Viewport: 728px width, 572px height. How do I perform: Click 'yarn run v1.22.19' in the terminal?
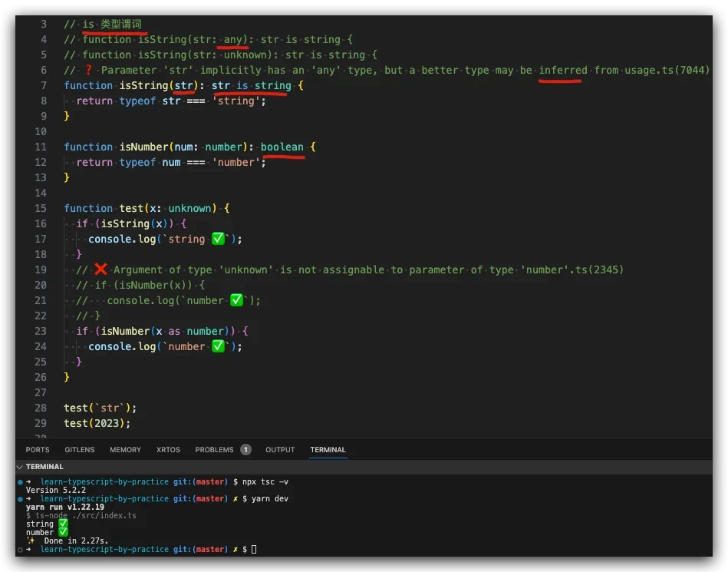(x=65, y=508)
